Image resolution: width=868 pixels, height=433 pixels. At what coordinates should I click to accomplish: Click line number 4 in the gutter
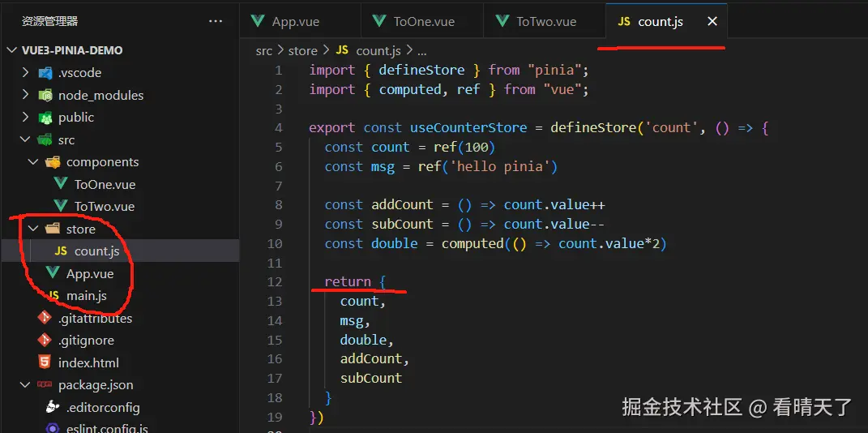[279, 128]
